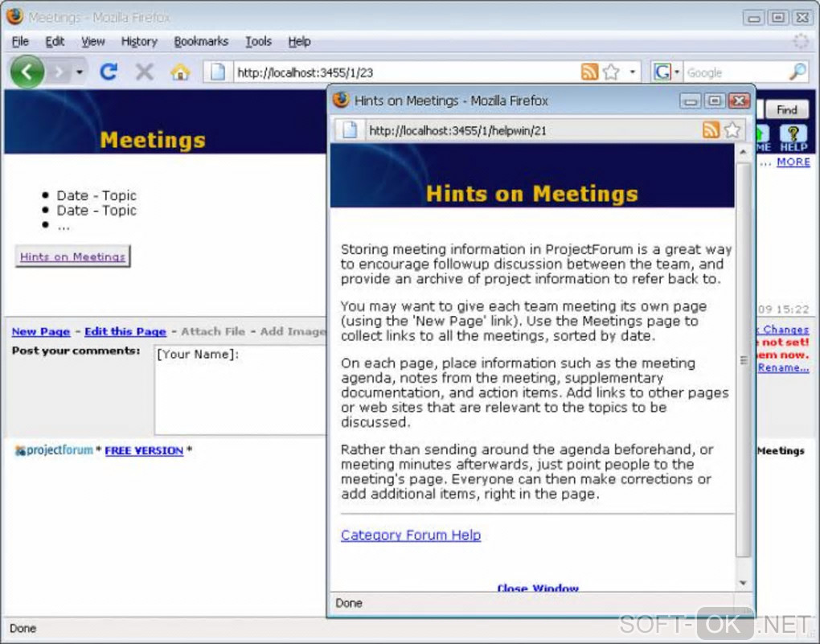The image size is (820, 644).
Task: Go to the Home page icon
Action: click(180, 72)
